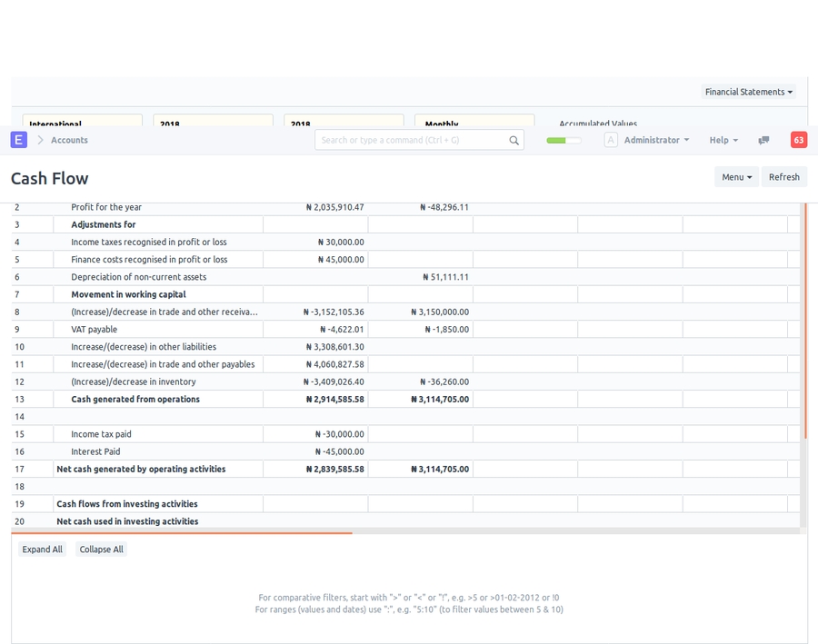Click the ERPNext logo icon
This screenshot has width=818, height=644.
[x=18, y=140]
